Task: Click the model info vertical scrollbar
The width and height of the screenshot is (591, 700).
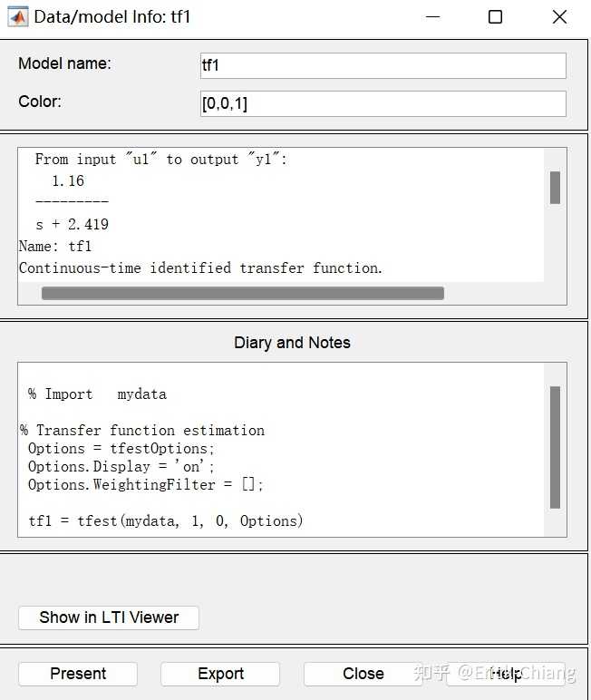Action: 555,188
